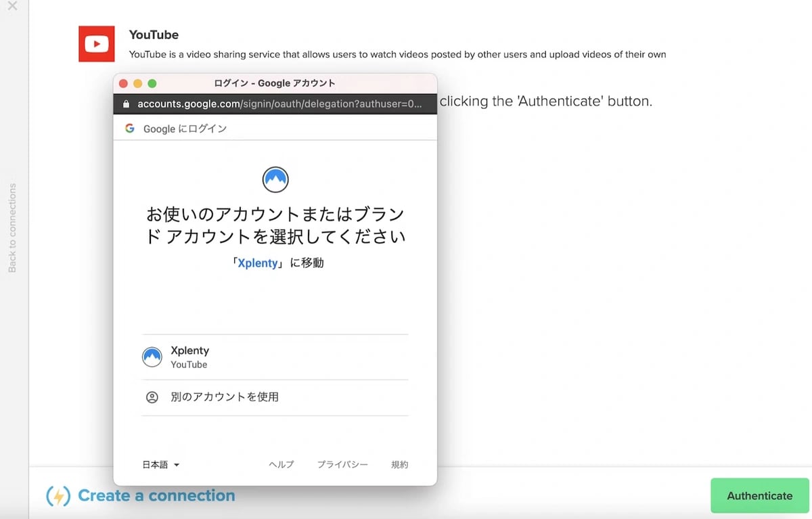The height and width of the screenshot is (519, 812).
Task: Click the YouTube heading text
Action: pyautogui.click(x=154, y=35)
